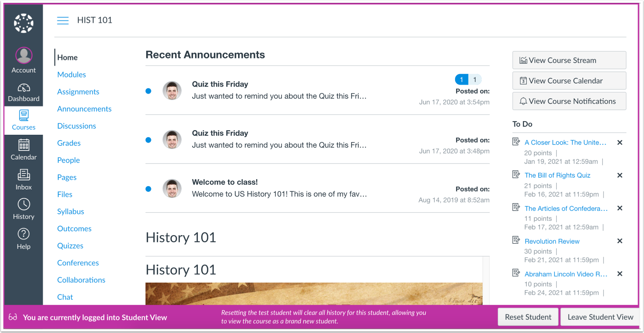
Task: Open the Account avatar in global navigation
Action: point(24,56)
